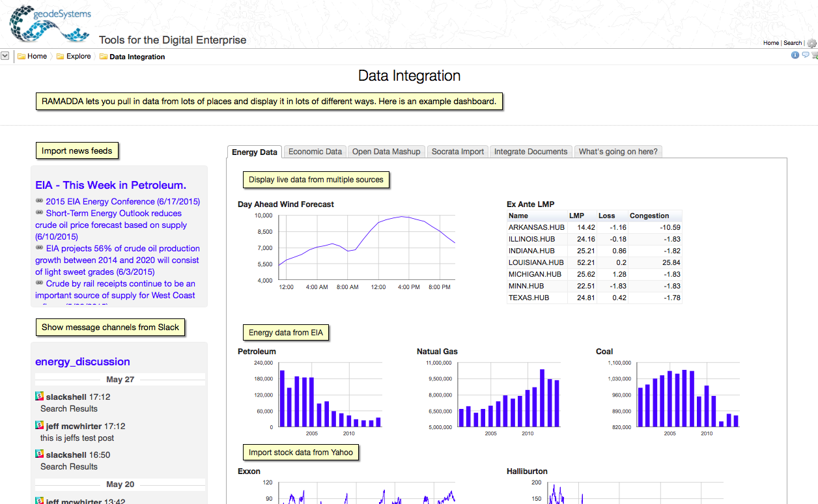Screen dimensions: 818x504
Task: Open the What's going on here? tab
Action: click(x=618, y=152)
